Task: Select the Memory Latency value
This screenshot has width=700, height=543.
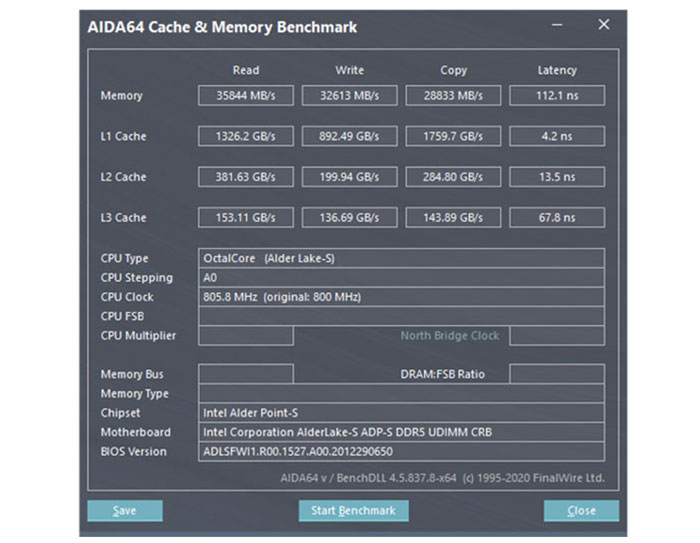Action: click(556, 96)
